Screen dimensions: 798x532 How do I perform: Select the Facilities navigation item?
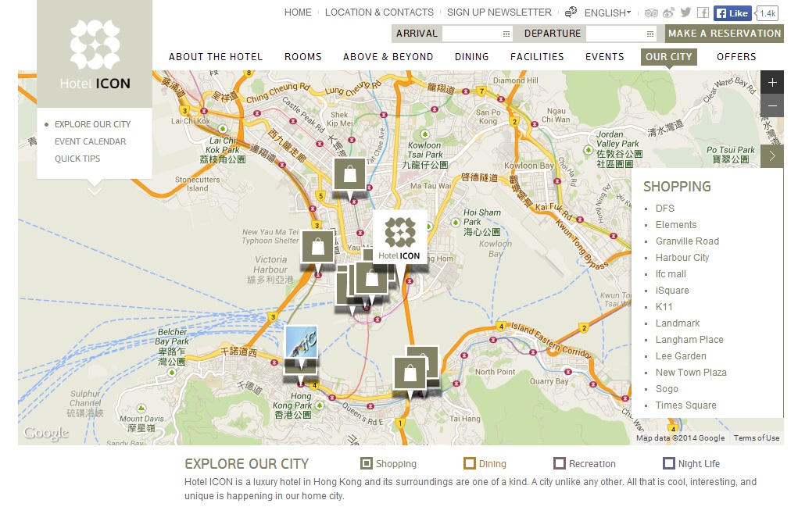coord(537,57)
